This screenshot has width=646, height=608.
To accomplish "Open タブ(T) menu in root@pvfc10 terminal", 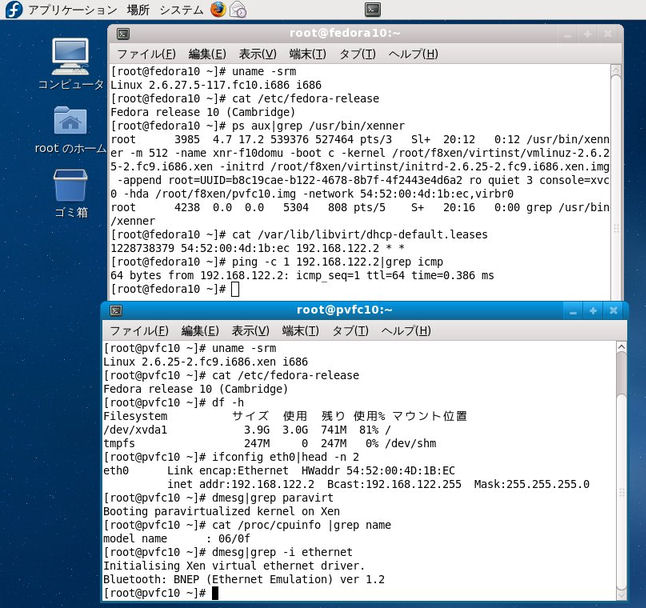I will pos(350,331).
